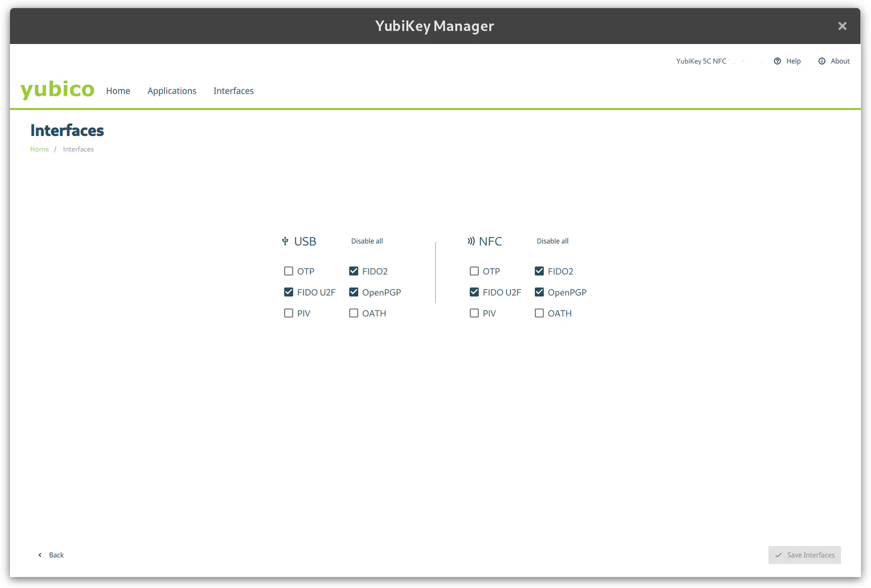Uncheck FIDO U2F under USB
Screen dimensions: 871x588
tap(289, 292)
